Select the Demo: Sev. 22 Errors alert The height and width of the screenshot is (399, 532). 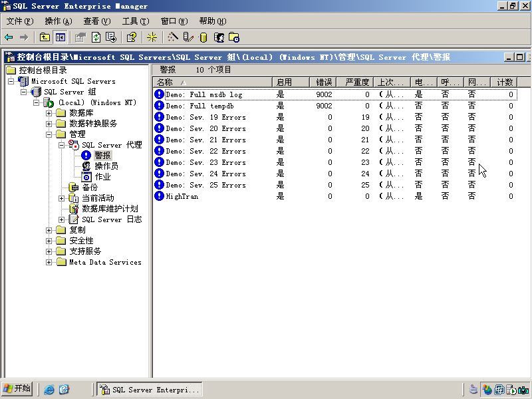(205, 152)
